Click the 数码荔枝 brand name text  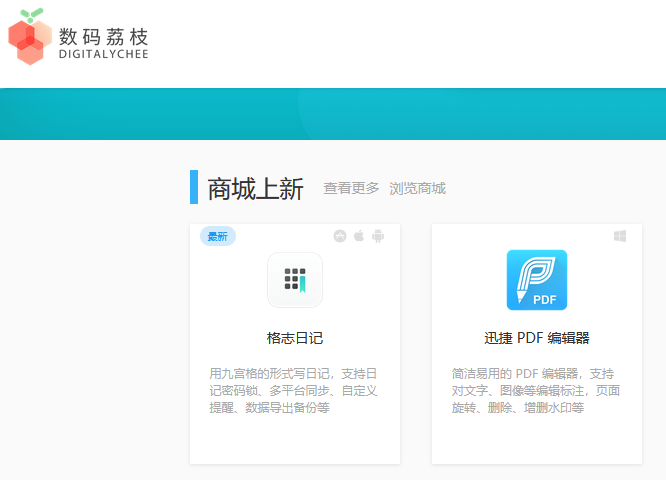pyautogui.click(x=103, y=37)
